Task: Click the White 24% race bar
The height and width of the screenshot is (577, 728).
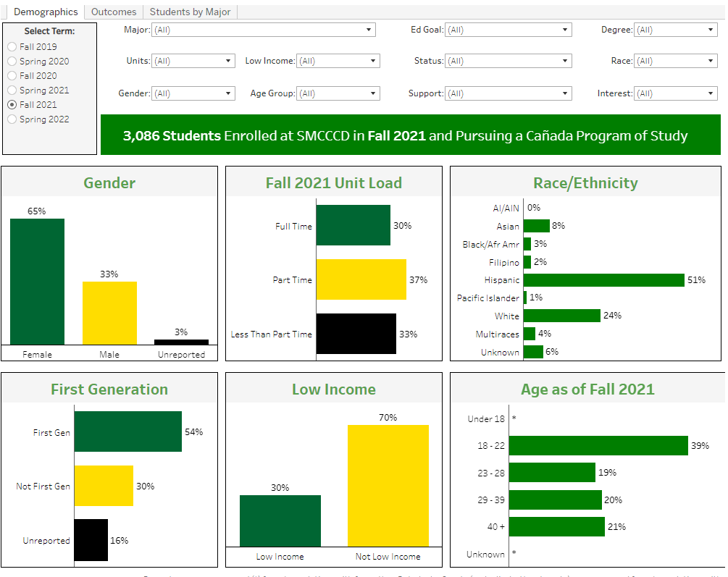Action: click(x=562, y=316)
